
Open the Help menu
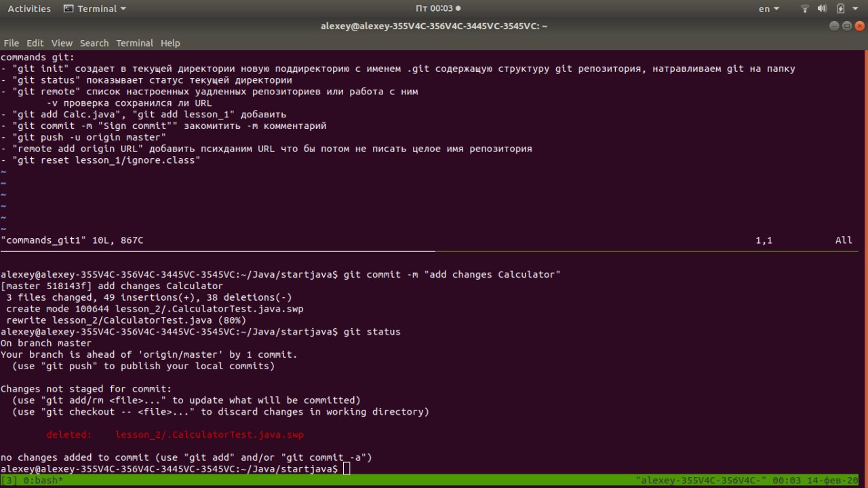(x=170, y=43)
